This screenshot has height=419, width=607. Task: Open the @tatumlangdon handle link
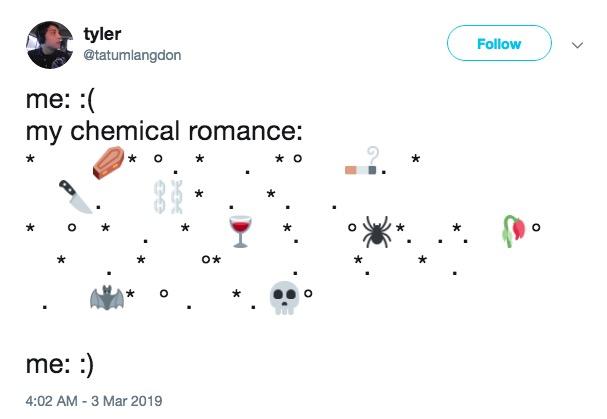click(132, 55)
